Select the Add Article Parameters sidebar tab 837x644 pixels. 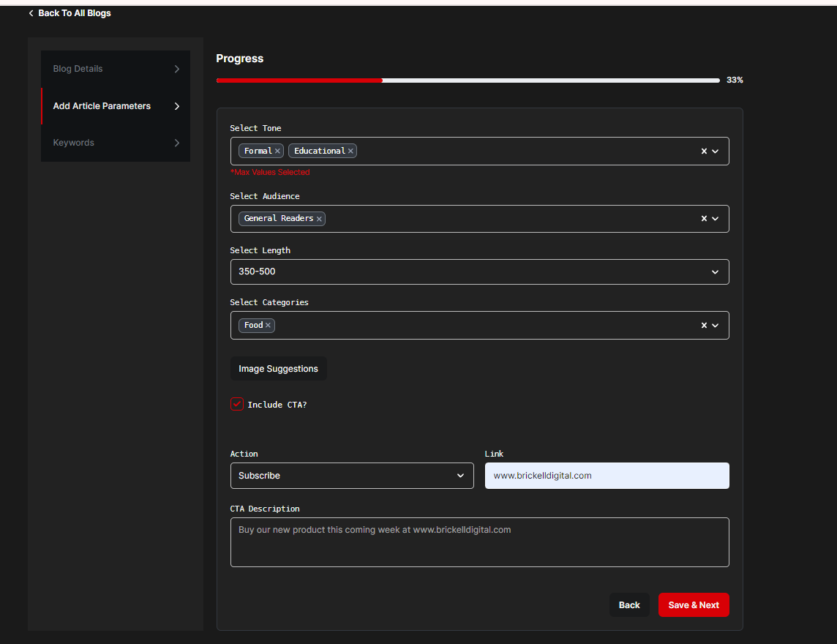[116, 105]
